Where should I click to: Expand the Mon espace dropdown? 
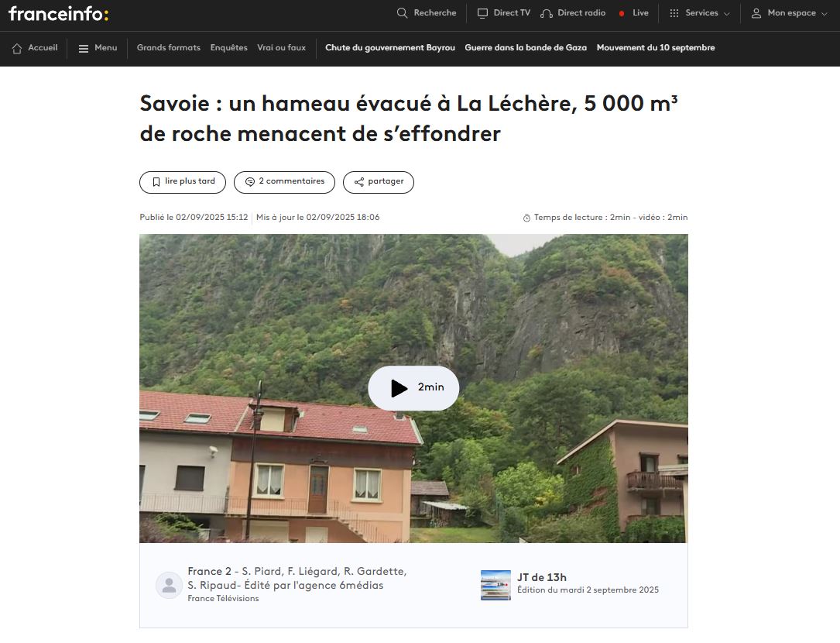pos(789,13)
